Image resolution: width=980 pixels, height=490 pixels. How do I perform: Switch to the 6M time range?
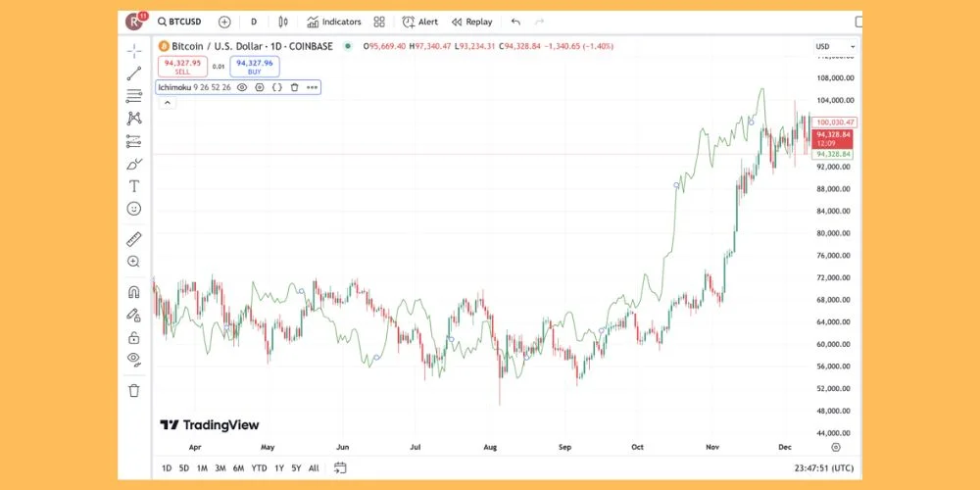click(x=238, y=468)
